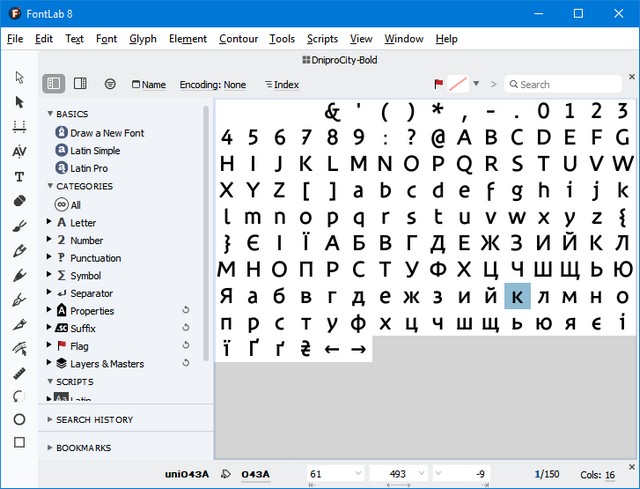
Task: Open the Contour menu
Action: click(x=238, y=39)
